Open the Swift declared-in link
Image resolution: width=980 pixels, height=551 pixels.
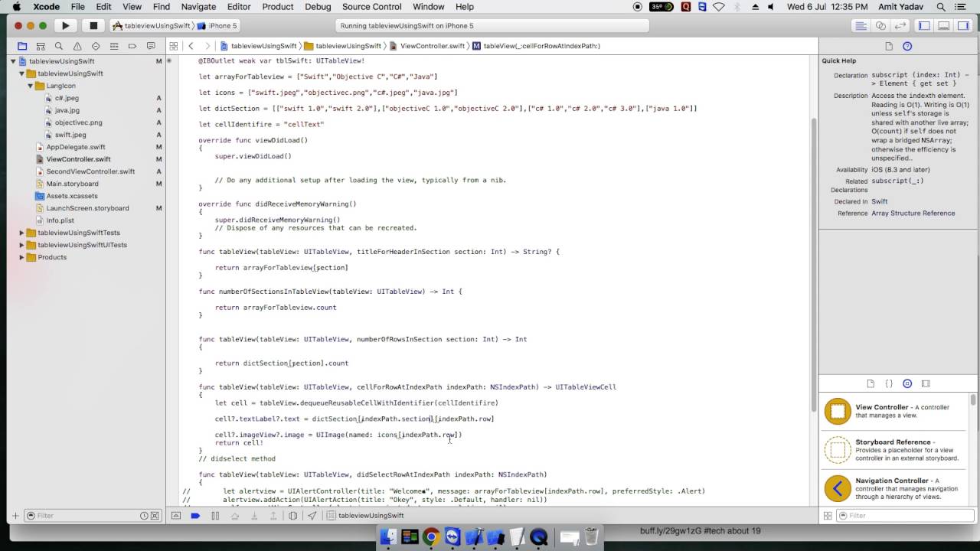(879, 201)
